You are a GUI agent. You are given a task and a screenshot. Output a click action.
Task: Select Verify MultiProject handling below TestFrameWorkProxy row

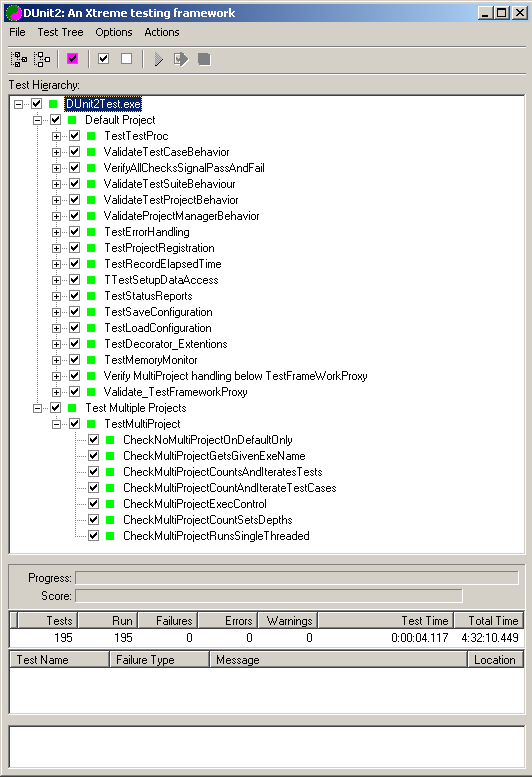tap(235, 376)
